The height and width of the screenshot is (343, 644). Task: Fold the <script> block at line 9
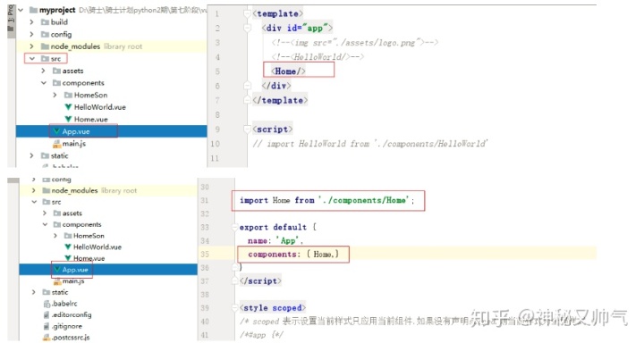tap(247, 130)
